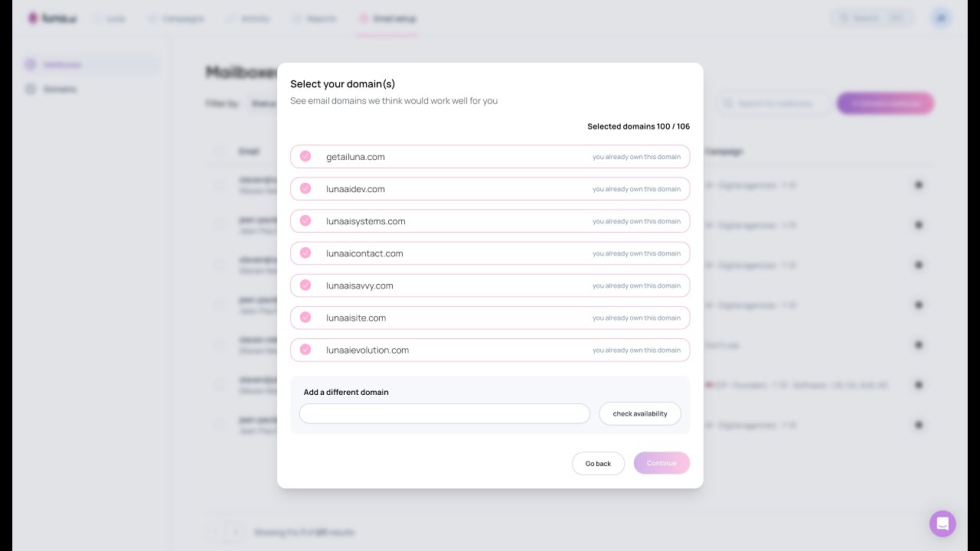Screen dimensions: 980x551
Task: Uncheck the lunaaievolution.com domain
Action: point(305,350)
